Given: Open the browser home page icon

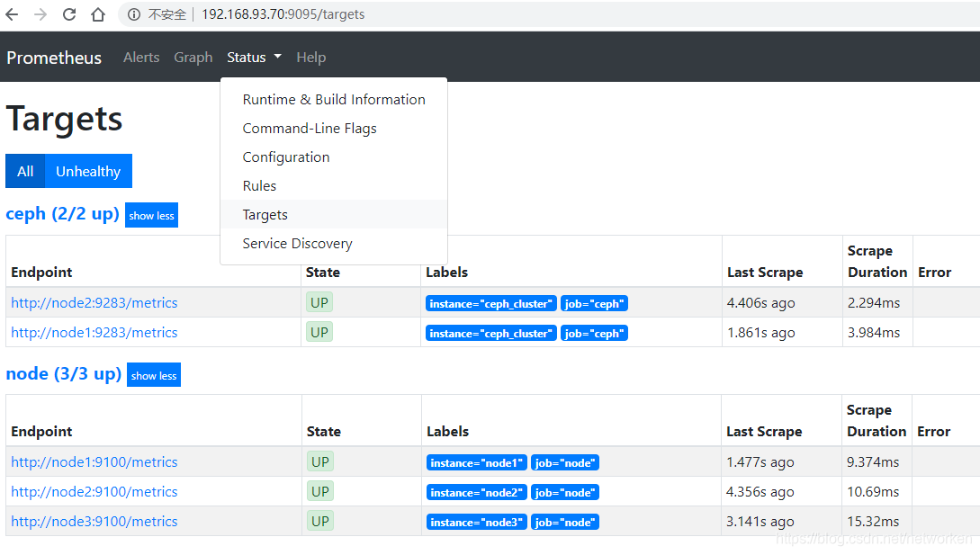Looking at the screenshot, I should (x=98, y=14).
